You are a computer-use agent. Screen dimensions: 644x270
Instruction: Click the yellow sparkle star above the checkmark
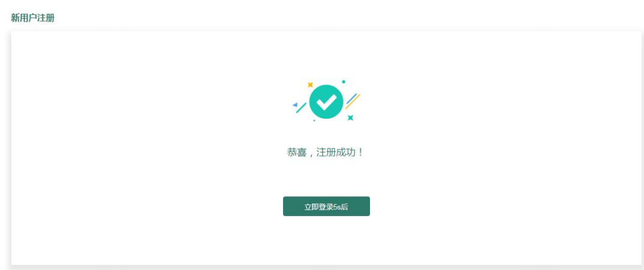pos(311,85)
